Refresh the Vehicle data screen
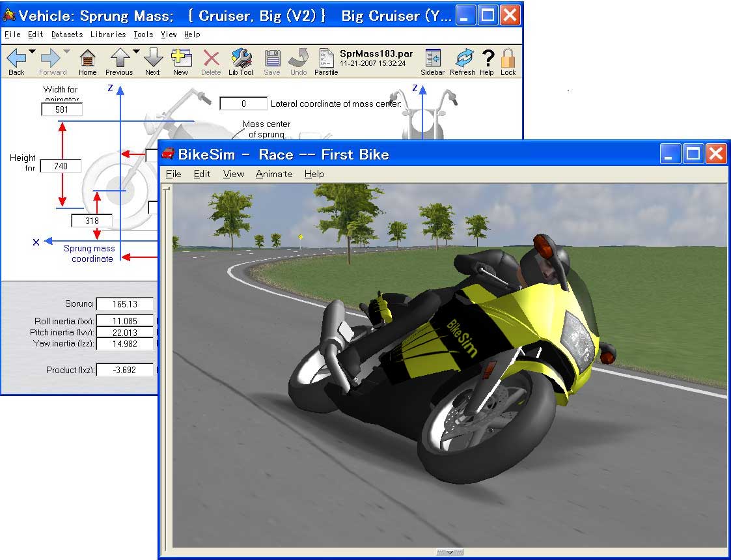Image resolution: width=731 pixels, height=560 pixels. coord(463,59)
